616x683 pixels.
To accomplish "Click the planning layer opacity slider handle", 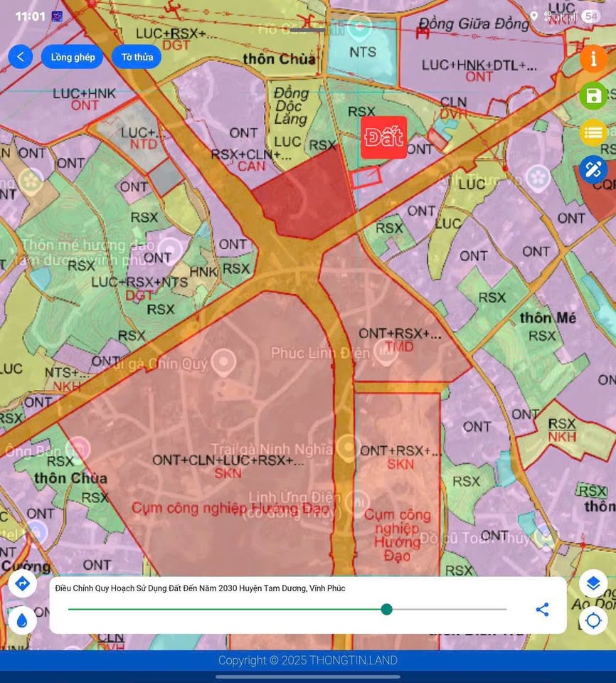I will point(386,609).
